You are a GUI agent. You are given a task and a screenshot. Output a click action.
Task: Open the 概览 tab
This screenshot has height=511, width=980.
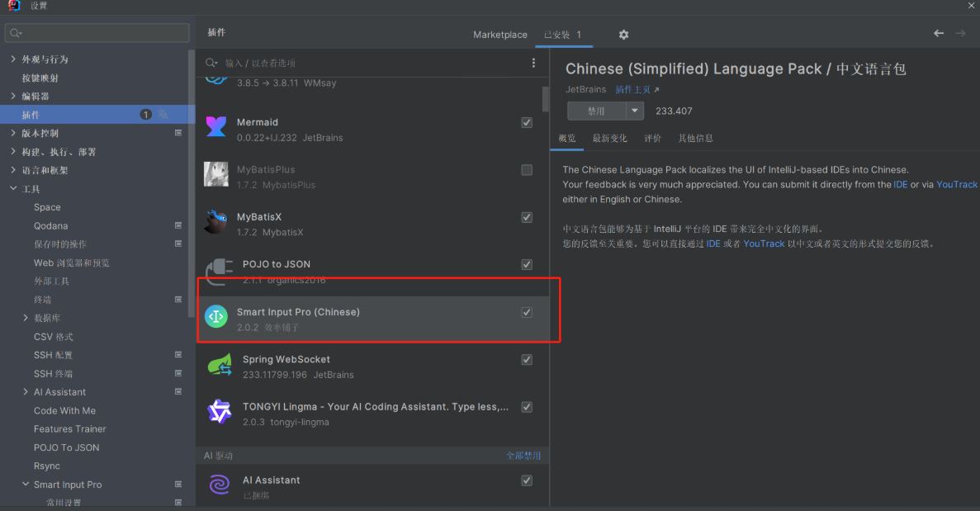click(x=567, y=138)
